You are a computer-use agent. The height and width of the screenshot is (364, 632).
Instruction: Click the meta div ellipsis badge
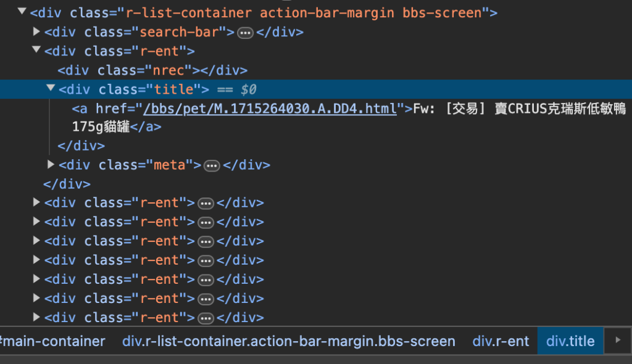(x=212, y=166)
